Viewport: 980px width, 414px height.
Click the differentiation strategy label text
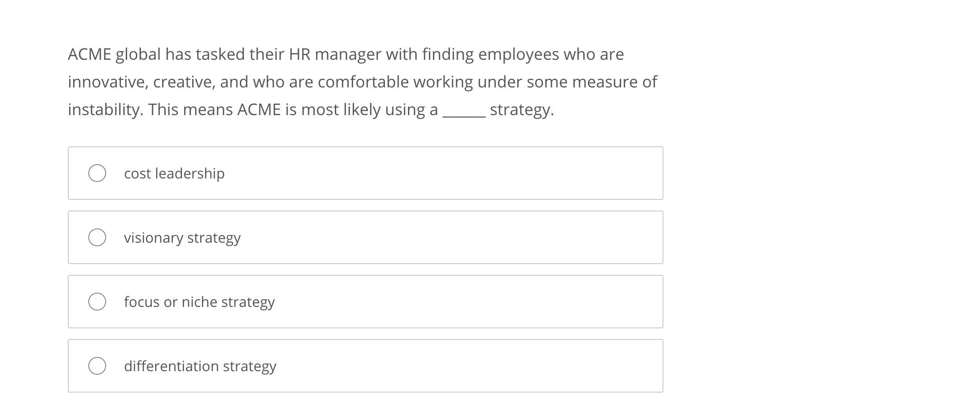tap(201, 365)
